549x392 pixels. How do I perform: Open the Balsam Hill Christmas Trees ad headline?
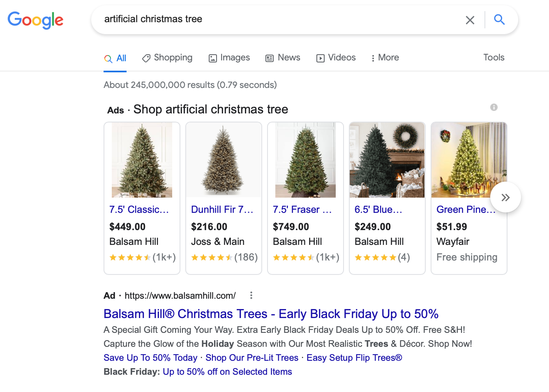pyautogui.click(x=271, y=314)
